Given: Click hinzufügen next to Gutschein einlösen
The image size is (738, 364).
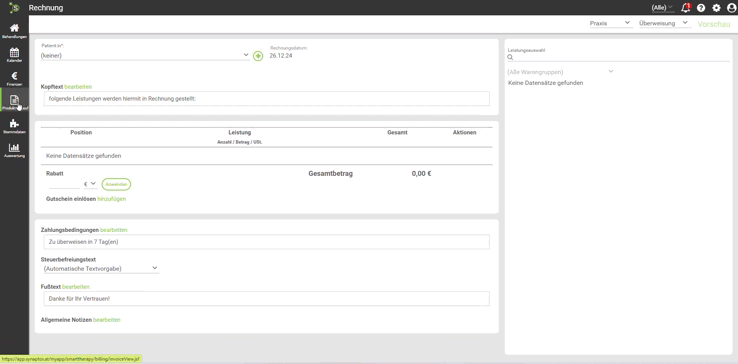Looking at the screenshot, I should pyautogui.click(x=112, y=199).
